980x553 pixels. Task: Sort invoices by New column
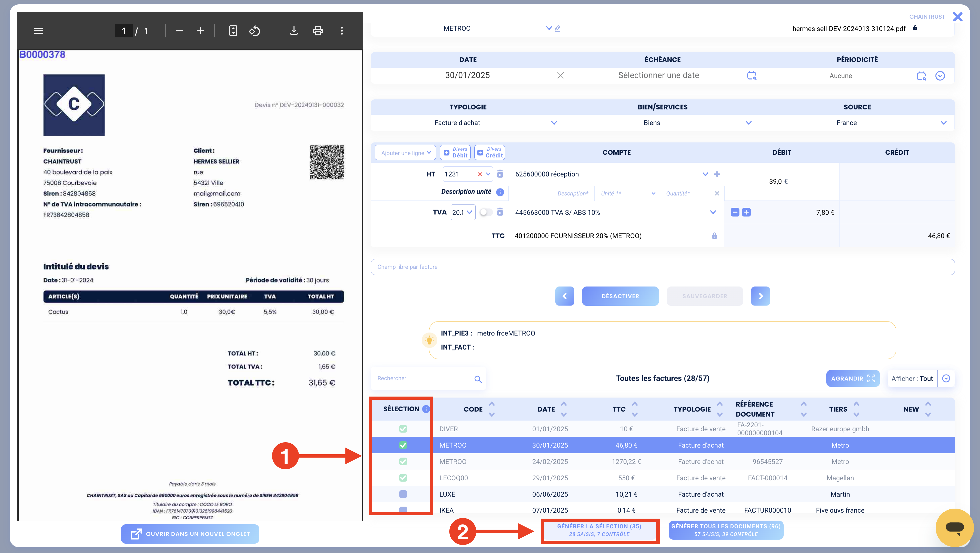pos(928,409)
